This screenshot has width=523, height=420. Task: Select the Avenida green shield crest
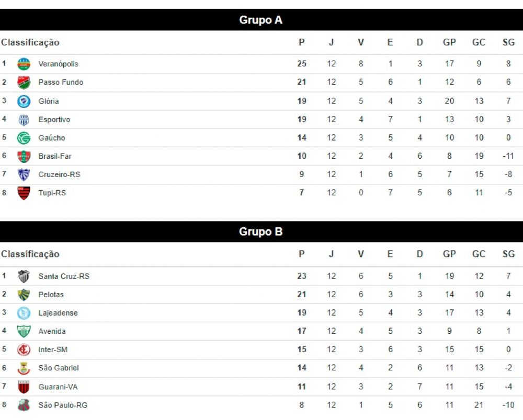click(24, 331)
